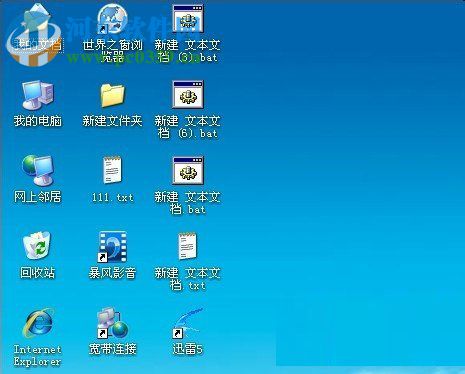Click the "网上邻居" label text
Image resolution: width=465 pixels, height=374 pixels.
37,197
